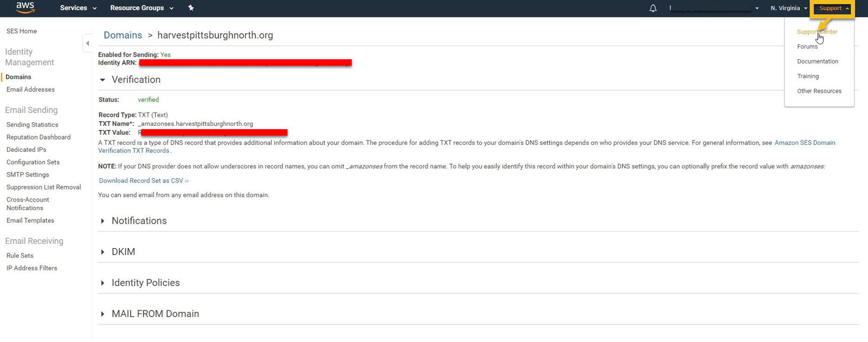Open Email Templates page
Viewport: 868px width, 342px height.
30,220
